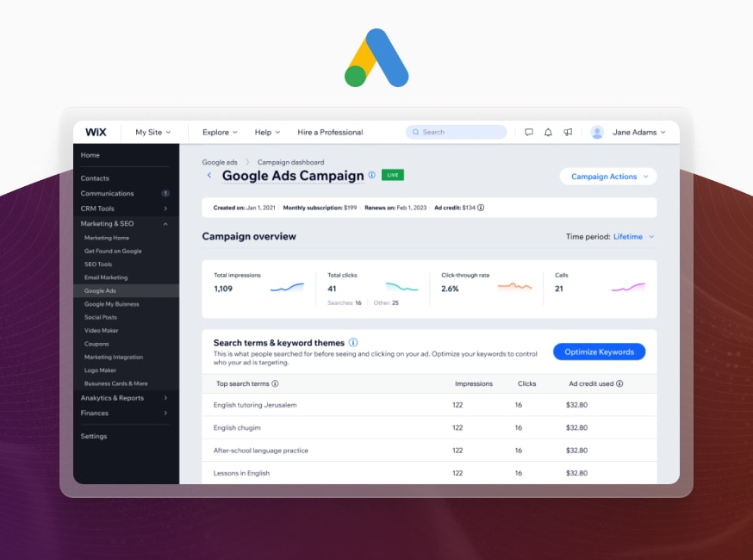Click the back arrow beside campaign title
This screenshot has height=560, width=753.
pyautogui.click(x=208, y=176)
